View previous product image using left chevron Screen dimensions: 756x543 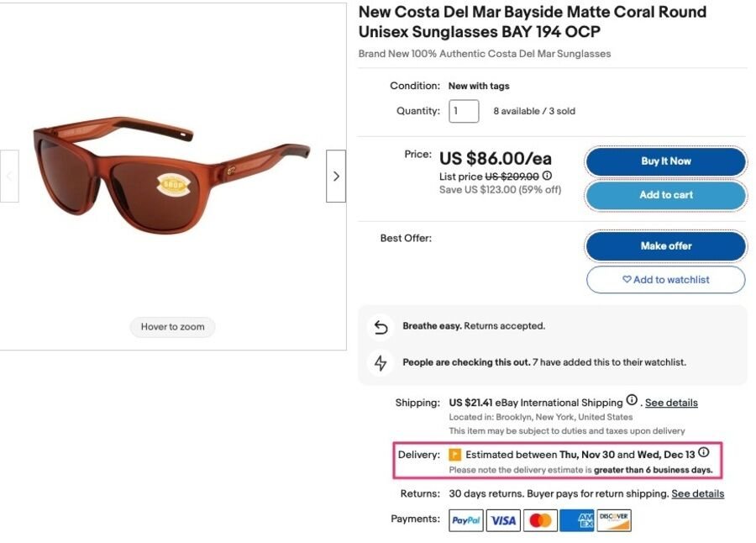pyautogui.click(x=9, y=177)
